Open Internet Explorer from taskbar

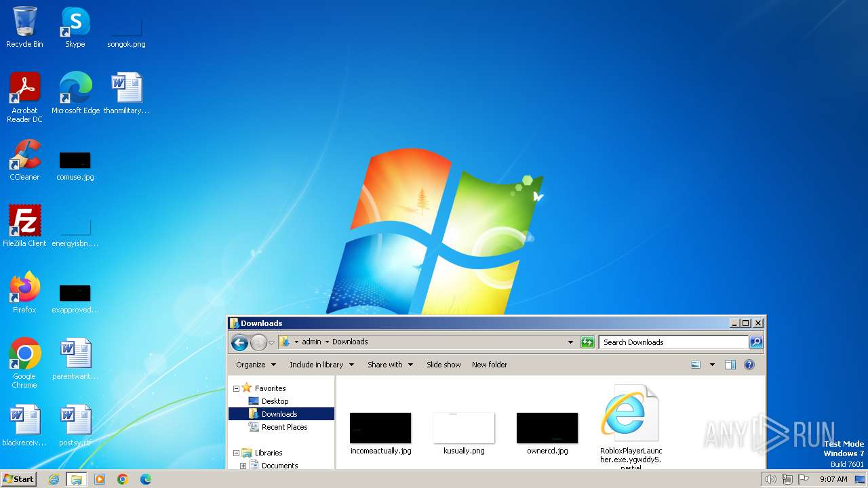[54, 479]
